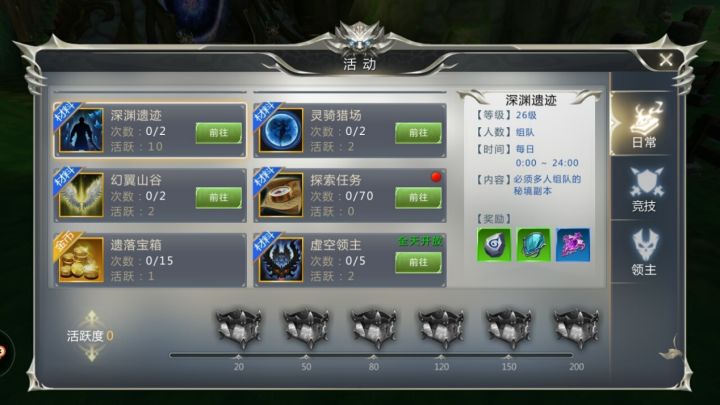Click 前往 button for 深渊遗迹
This screenshot has width=720, height=405.
pyautogui.click(x=219, y=133)
